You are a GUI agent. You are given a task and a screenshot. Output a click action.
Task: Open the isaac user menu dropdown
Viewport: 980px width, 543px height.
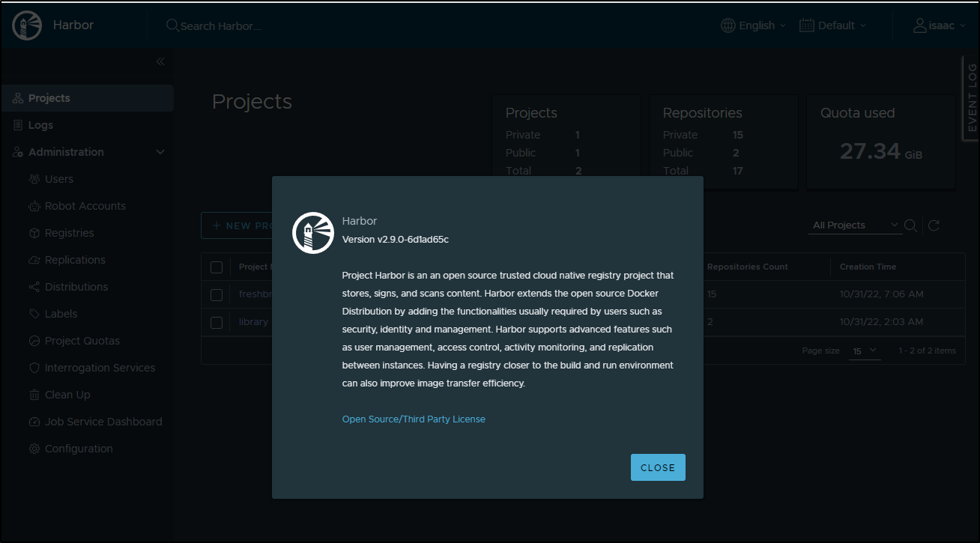point(940,25)
